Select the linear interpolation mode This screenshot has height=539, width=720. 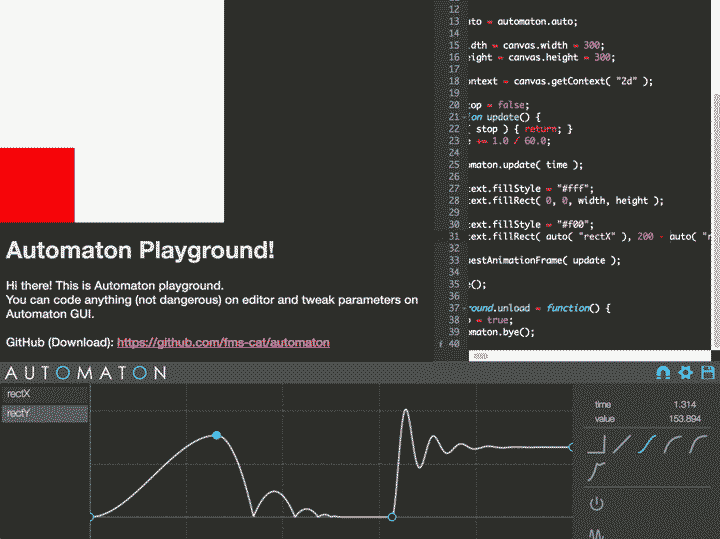click(622, 444)
